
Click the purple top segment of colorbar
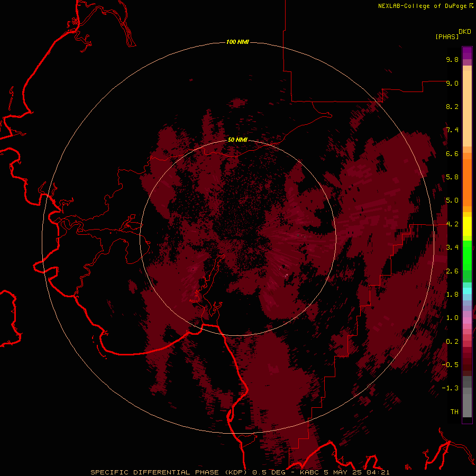pyautogui.click(x=467, y=53)
